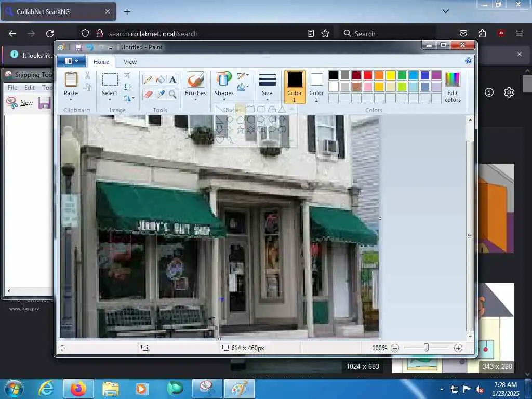
Task: Switch to the Home ribbon tab
Action: click(101, 62)
